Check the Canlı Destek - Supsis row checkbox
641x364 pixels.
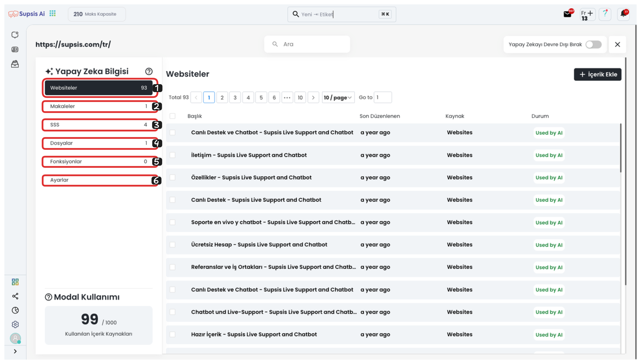point(172,200)
